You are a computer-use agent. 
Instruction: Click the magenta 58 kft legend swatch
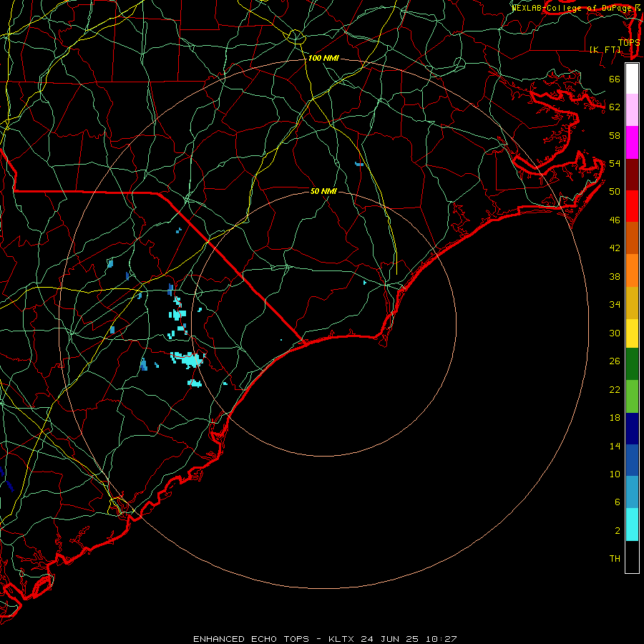[x=632, y=142]
